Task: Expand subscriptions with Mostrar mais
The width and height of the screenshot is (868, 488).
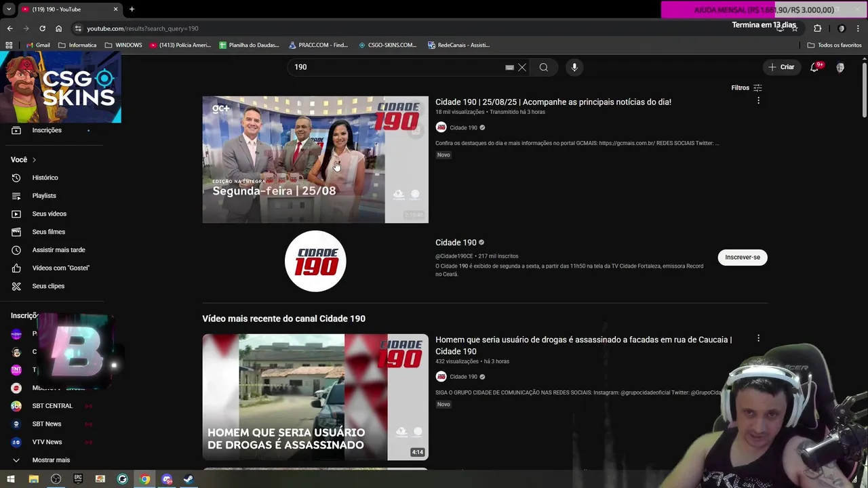Action: (52, 460)
